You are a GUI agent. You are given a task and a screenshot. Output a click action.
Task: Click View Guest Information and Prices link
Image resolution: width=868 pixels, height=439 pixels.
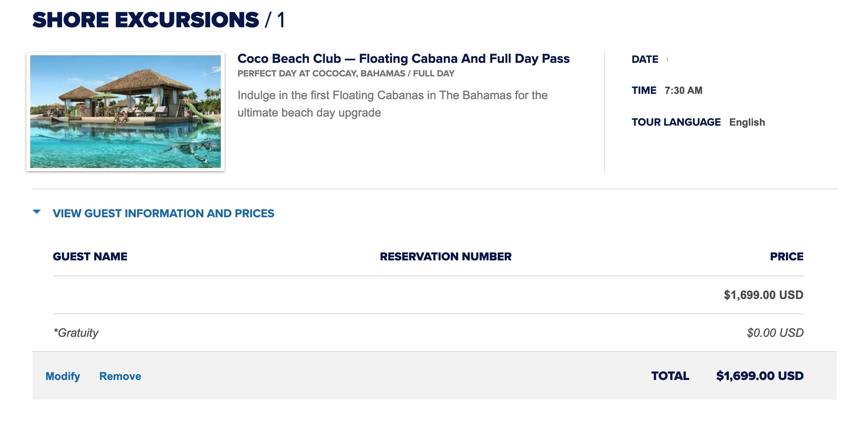click(x=163, y=213)
